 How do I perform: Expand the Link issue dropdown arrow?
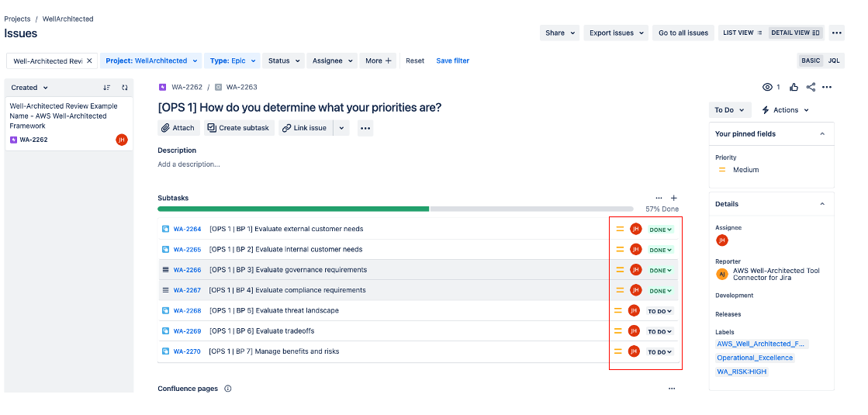341,128
